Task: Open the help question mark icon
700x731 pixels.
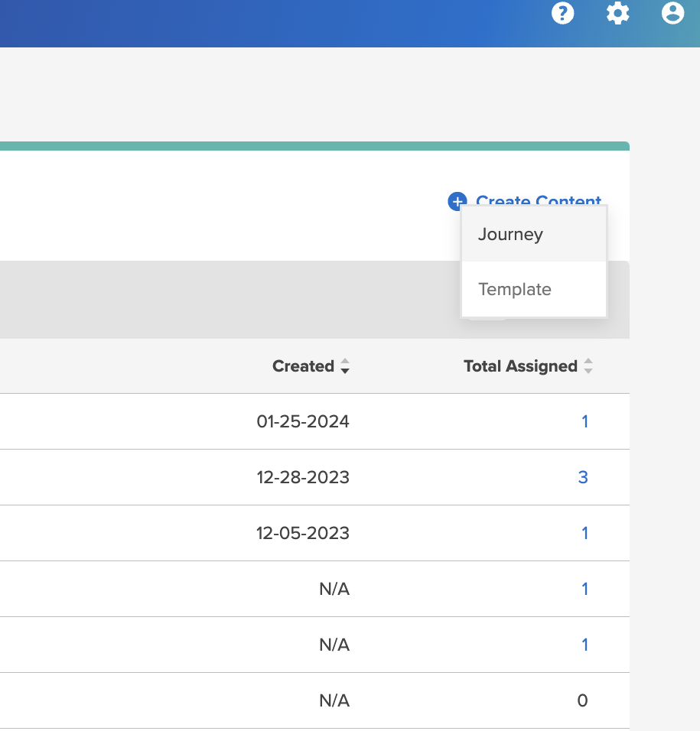Action: (x=562, y=13)
